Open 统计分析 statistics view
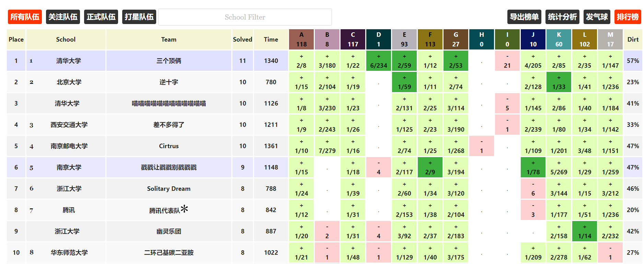 [x=562, y=17]
